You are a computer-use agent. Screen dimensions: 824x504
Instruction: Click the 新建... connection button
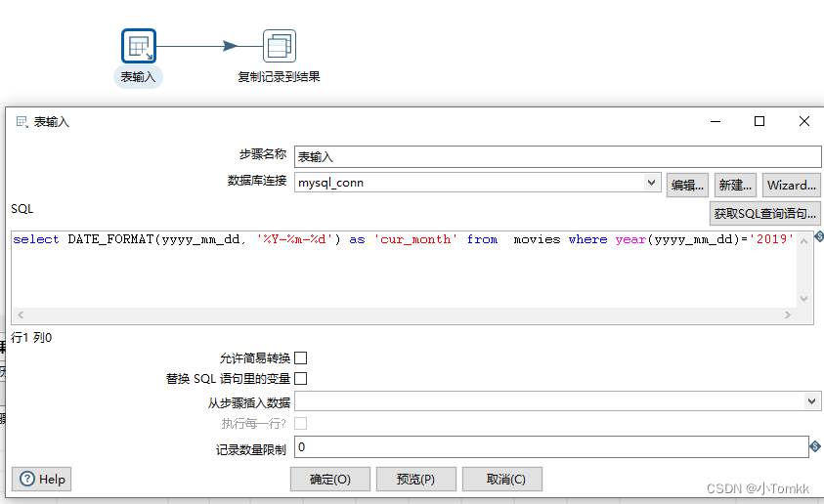pyautogui.click(x=735, y=186)
